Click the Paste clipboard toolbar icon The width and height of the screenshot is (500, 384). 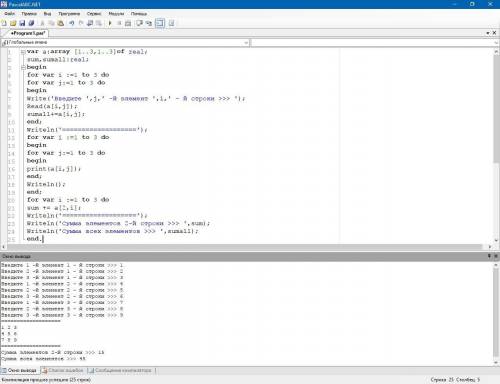click(x=61, y=23)
